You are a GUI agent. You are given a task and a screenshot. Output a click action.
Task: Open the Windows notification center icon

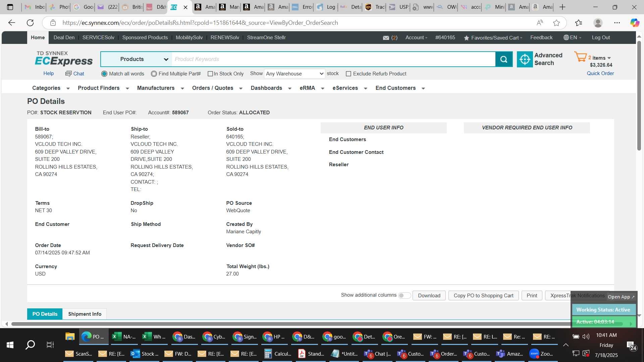[631, 345]
